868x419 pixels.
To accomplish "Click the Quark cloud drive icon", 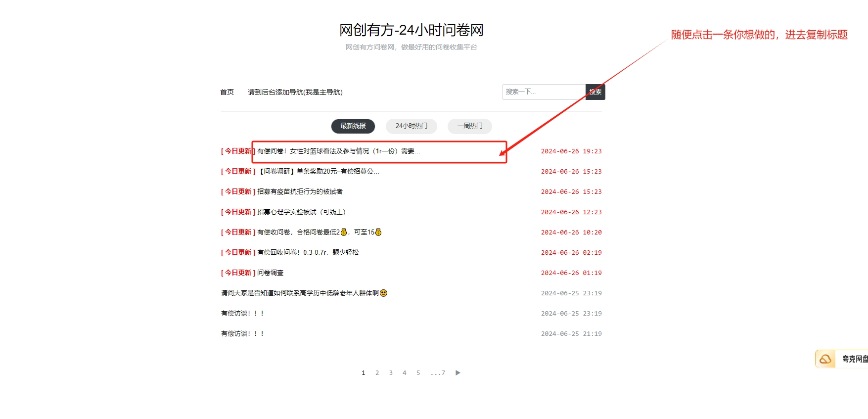I will [825, 359].
